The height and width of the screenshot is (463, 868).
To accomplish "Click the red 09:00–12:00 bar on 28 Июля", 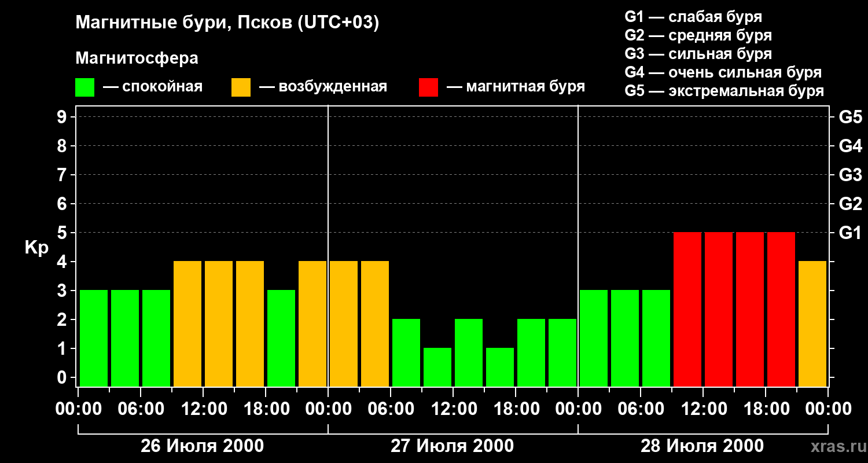I will tap(687, 309).
